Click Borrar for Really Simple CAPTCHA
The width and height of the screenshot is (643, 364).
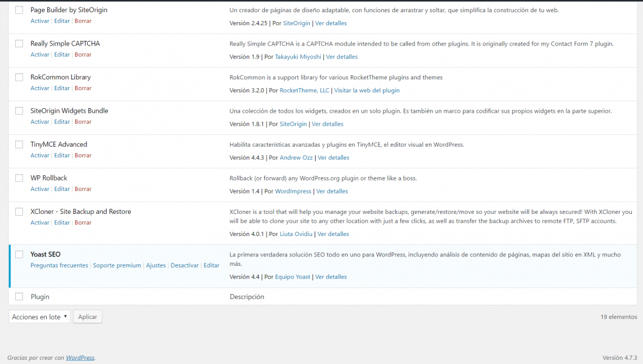[x=83, y=54]
